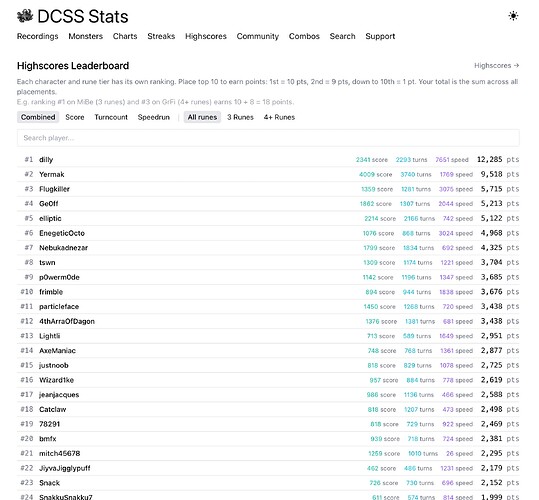The image size is (539, 500).
Task: Select the Combined ranking filter
Action: point(38,117)
